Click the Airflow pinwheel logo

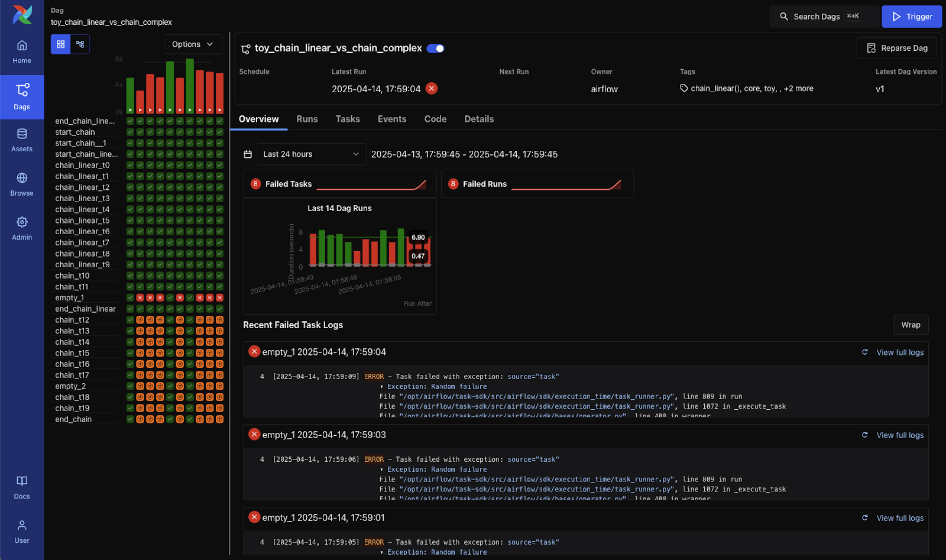(22, 15)
